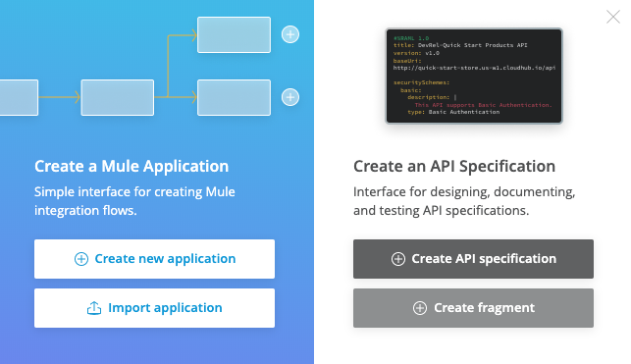Click the 'Create an API Specification' heading
Viewport: 631px width, 364px height.
click(x=454, y=166)
